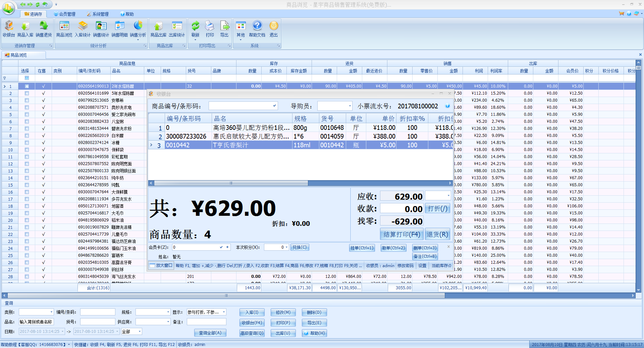Click the 结算打印(F4) button
Viewport: 644px width, 348px height.
click(401, 234)
